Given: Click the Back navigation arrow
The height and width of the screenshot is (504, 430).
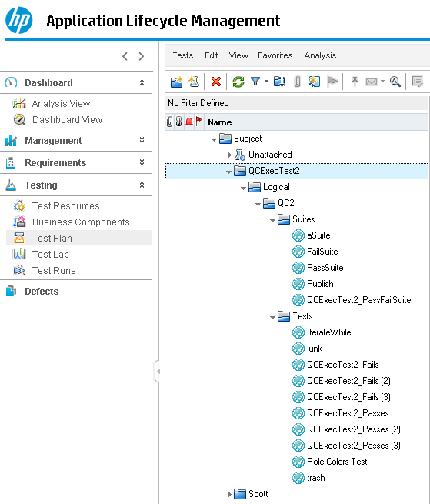Looking at the screenshot, I should tap(125, 57).
